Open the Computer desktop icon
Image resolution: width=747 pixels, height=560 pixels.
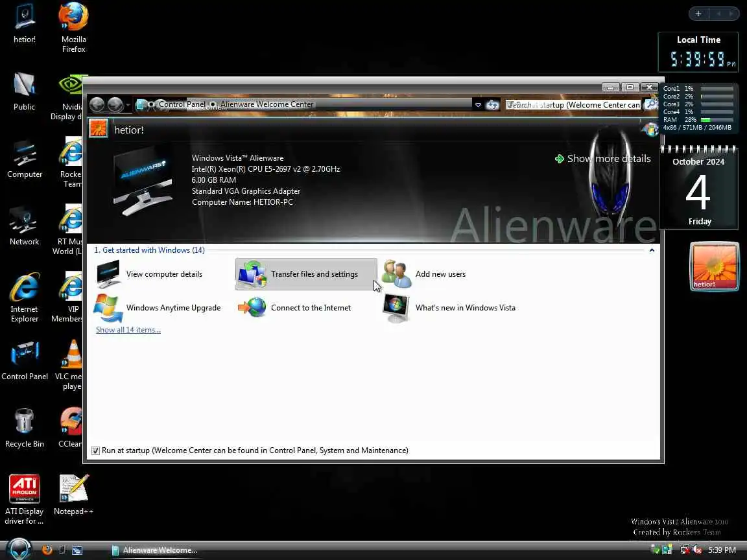tap(24, 159)
